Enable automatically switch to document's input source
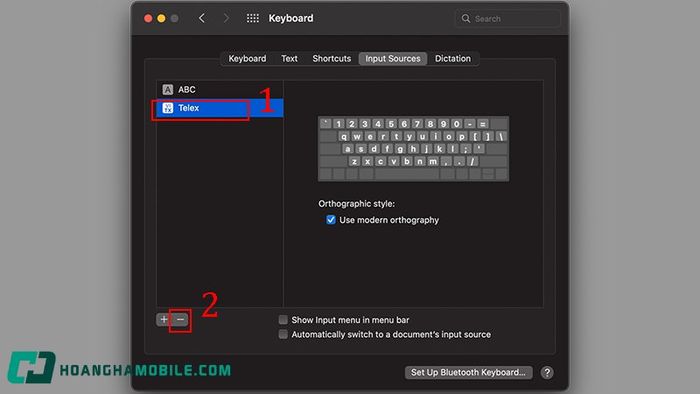The image size is (700, 394). point(283,334)
